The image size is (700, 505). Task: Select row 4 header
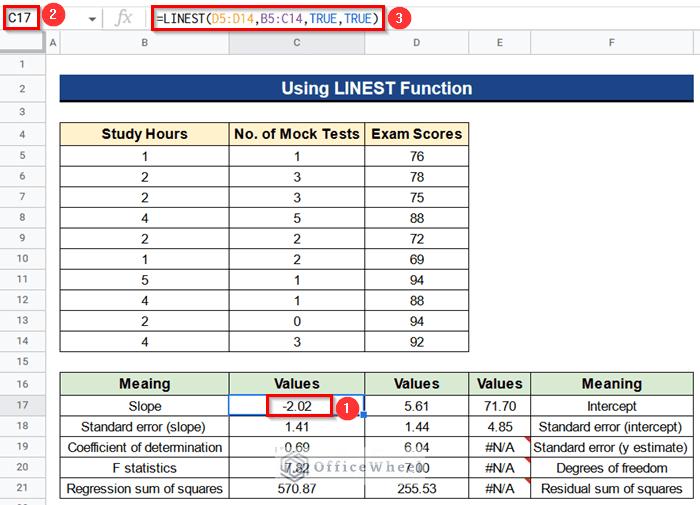click(22, 134)
